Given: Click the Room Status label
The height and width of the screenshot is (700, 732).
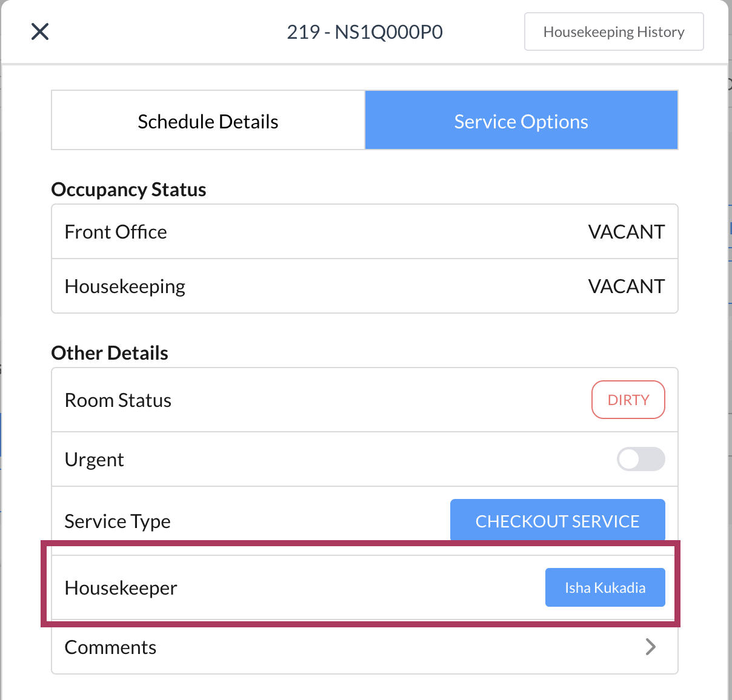Looking at the screenshot, I should [118, 400].
